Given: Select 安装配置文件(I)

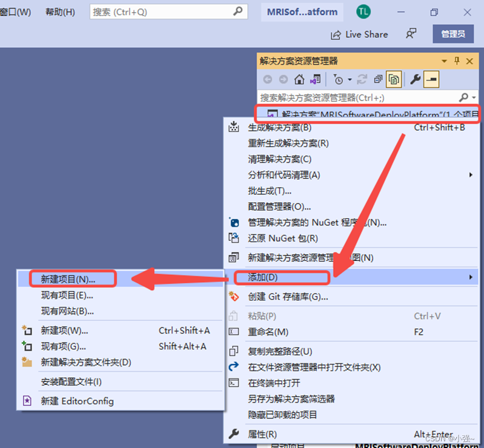Looking at the screenshot, I should (x=121, y=382).
